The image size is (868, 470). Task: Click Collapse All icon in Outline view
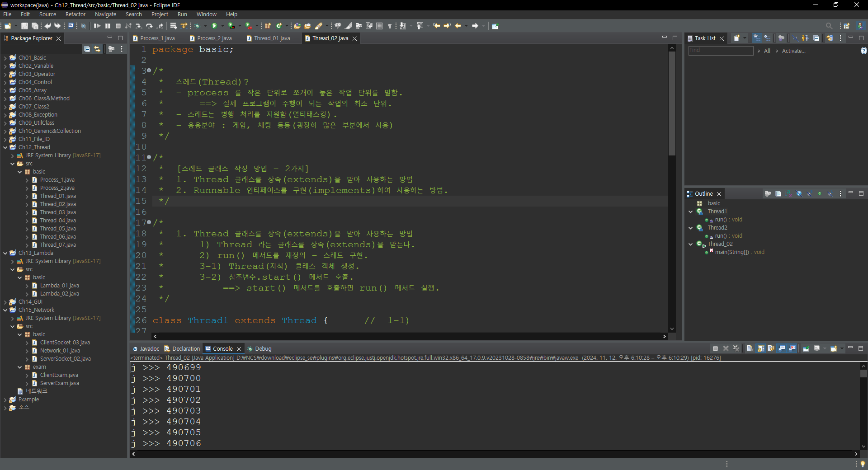pyautogui.click(x=778, y=194)
